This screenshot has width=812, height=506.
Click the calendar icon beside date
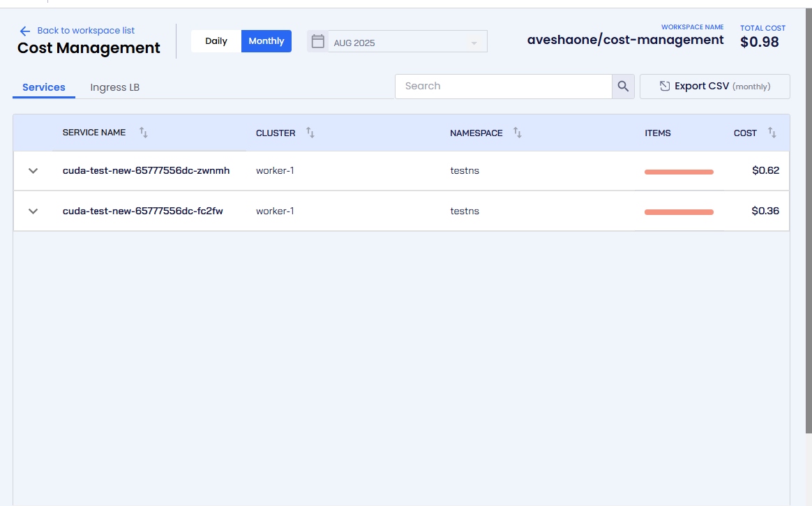point(317,41)
